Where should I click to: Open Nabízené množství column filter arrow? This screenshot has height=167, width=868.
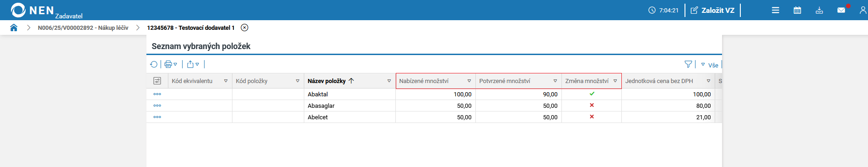[469, 81]
